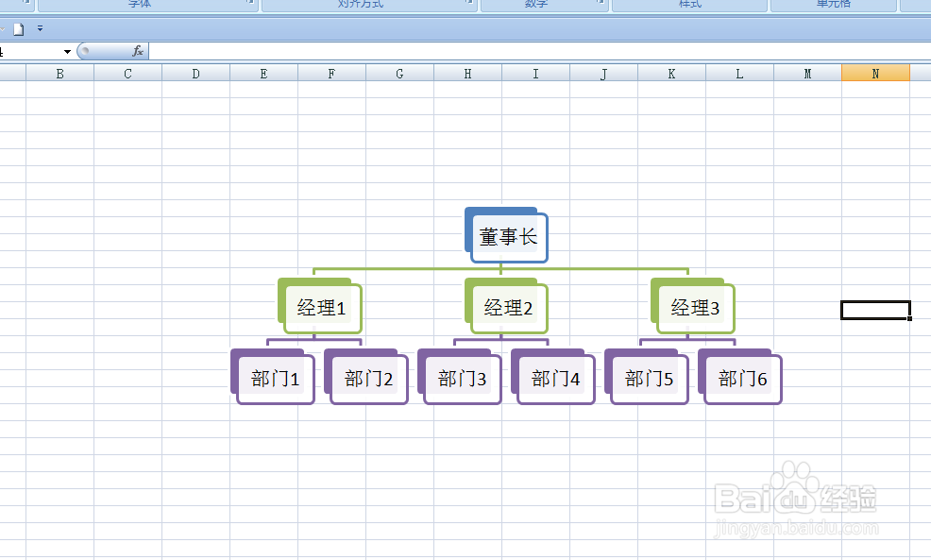Click into the formula bar input

coord(539,52)
